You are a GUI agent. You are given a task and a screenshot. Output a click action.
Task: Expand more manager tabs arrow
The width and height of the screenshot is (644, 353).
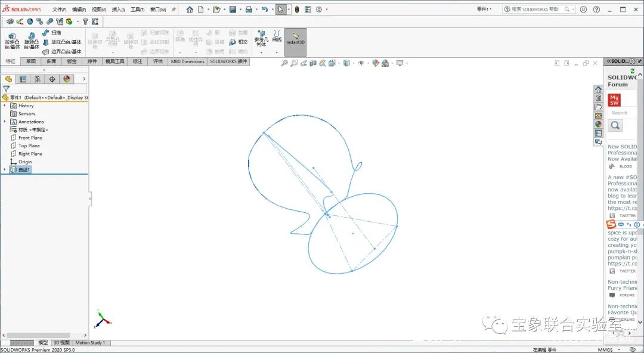tap(84, 79)
